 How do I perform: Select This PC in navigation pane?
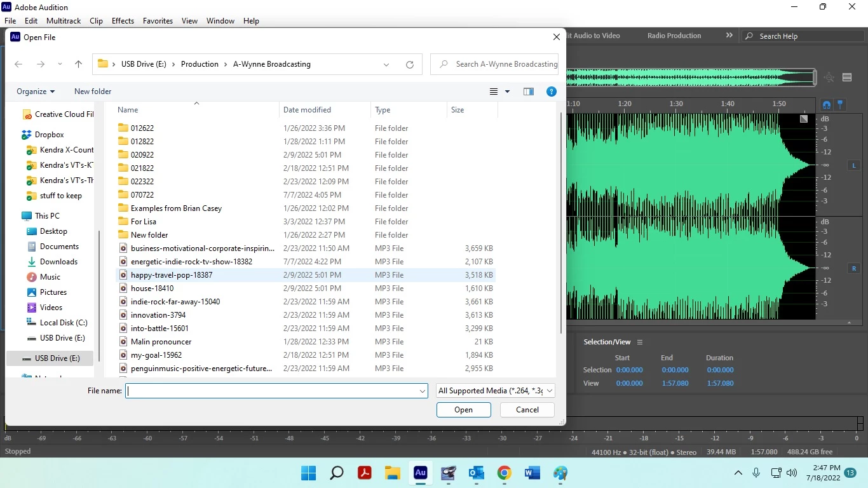click(47, 216)
